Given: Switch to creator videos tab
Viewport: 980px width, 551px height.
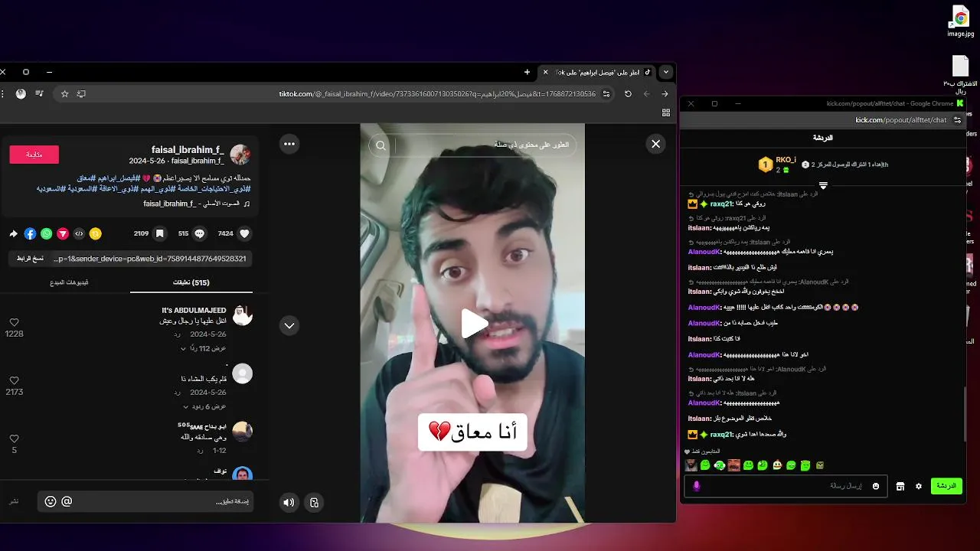Looking at the screenshot, I should (70, 282).
